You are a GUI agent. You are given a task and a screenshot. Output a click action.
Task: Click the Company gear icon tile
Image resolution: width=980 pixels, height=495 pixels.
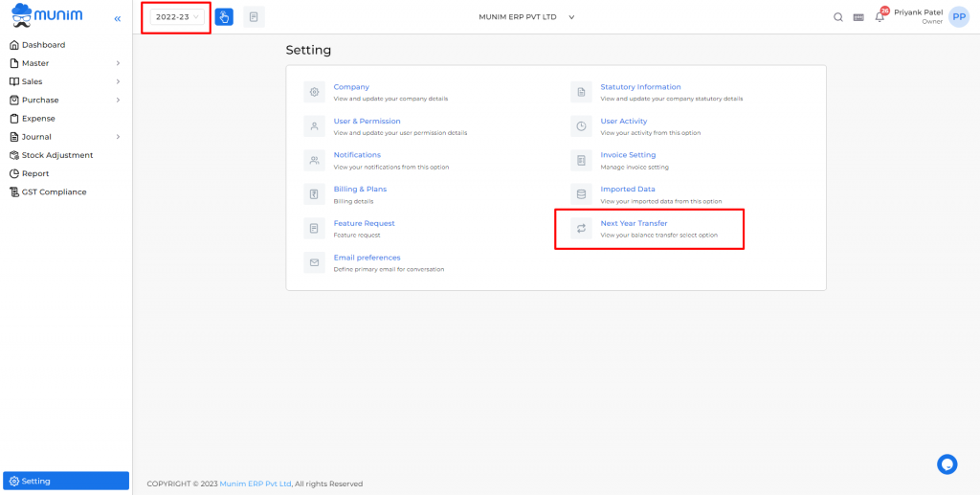point(314,92)
